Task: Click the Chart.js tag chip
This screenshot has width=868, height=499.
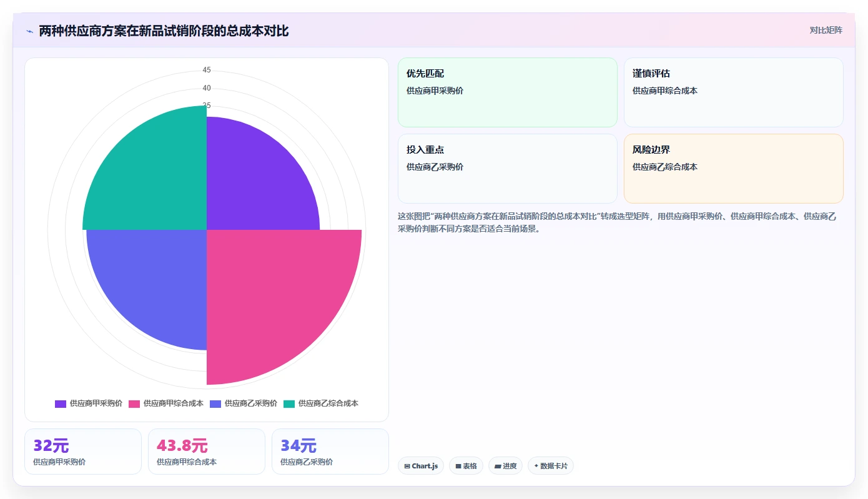Action: coord(421,466)
